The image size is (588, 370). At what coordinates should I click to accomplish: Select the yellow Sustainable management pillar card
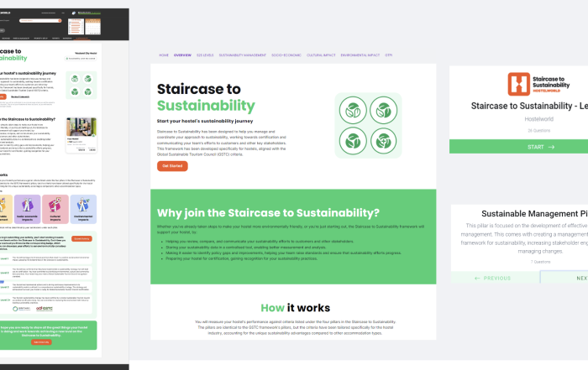(x=5, y=209)
